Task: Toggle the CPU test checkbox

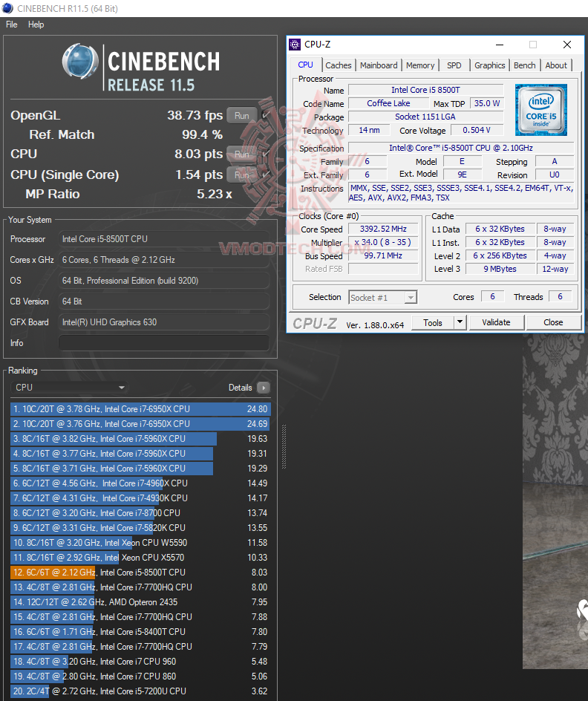Action: point(265,154)
